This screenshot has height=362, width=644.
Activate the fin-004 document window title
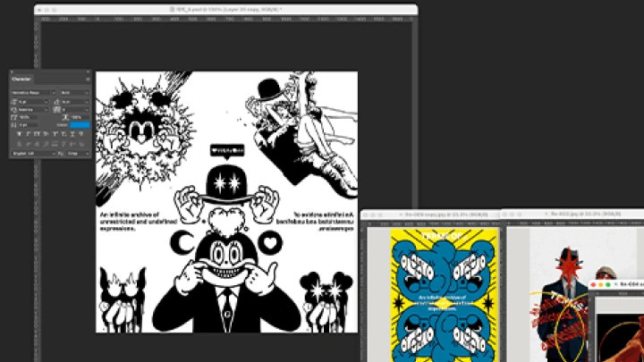(631, 284)
